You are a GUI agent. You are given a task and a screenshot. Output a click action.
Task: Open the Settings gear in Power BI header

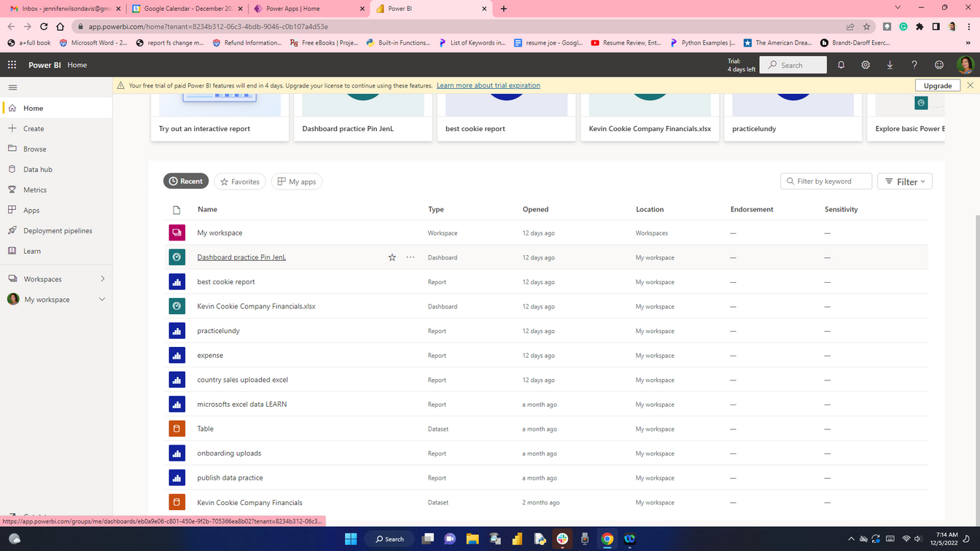coord(866,65)
